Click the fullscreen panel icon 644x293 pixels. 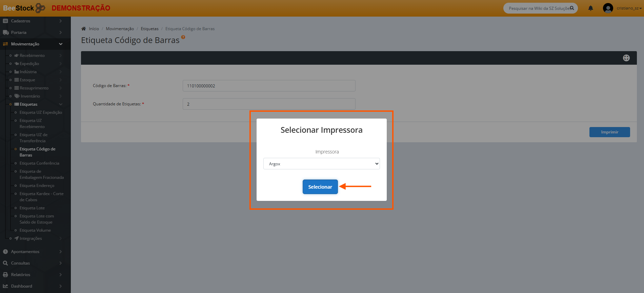pos(626,58)
